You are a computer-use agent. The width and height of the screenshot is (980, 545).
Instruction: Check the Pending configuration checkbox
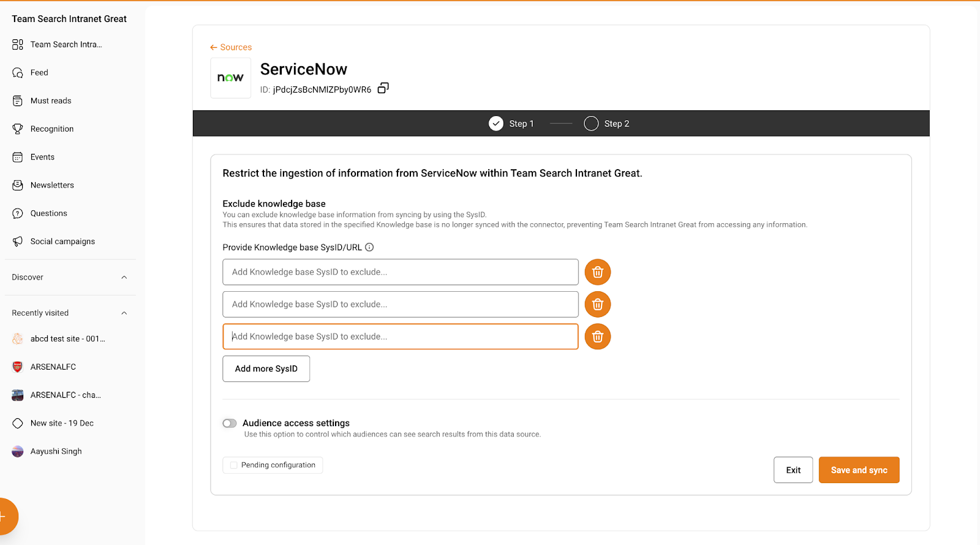pos(234,465)
